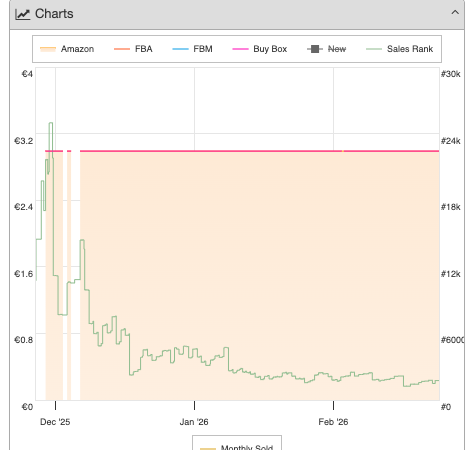Click the pink Buy Box legend line swatch
This screenshot has width=474, height=450.
240,49
